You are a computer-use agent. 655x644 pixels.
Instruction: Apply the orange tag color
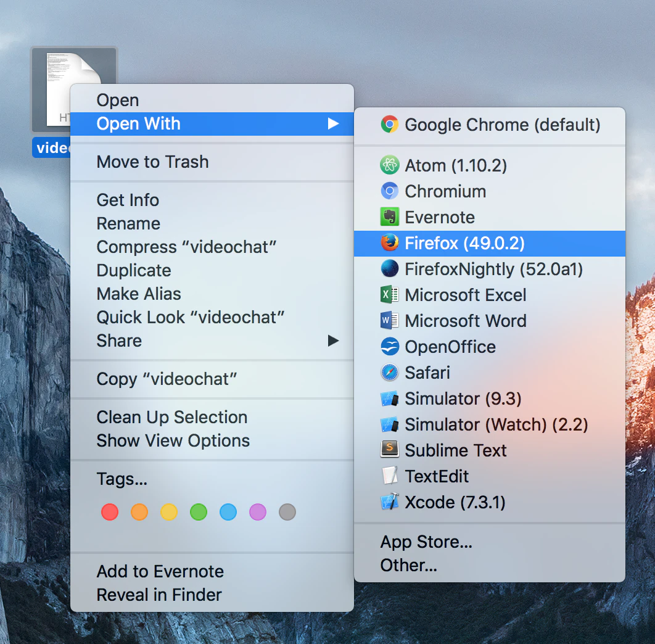[139, 512]
